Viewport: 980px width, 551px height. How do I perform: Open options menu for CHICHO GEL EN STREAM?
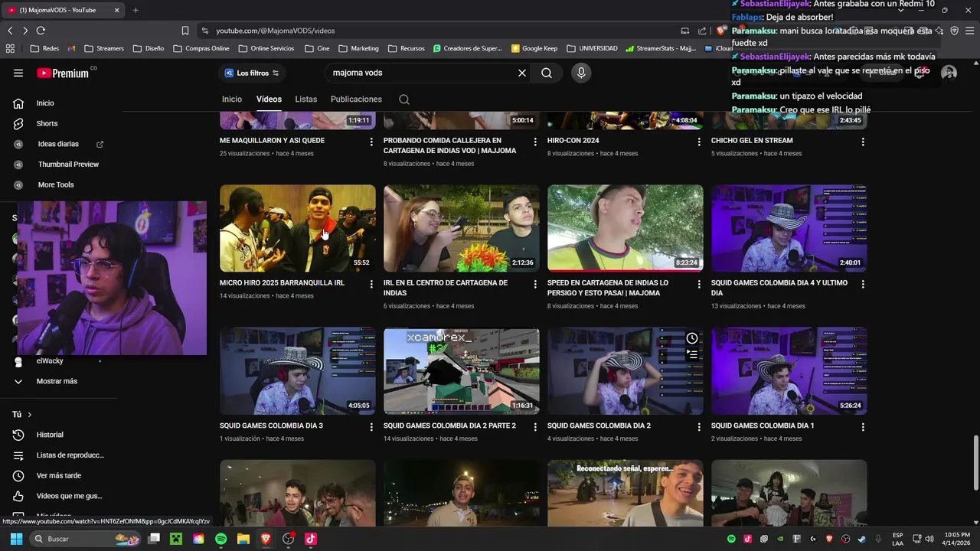(863, 142)
